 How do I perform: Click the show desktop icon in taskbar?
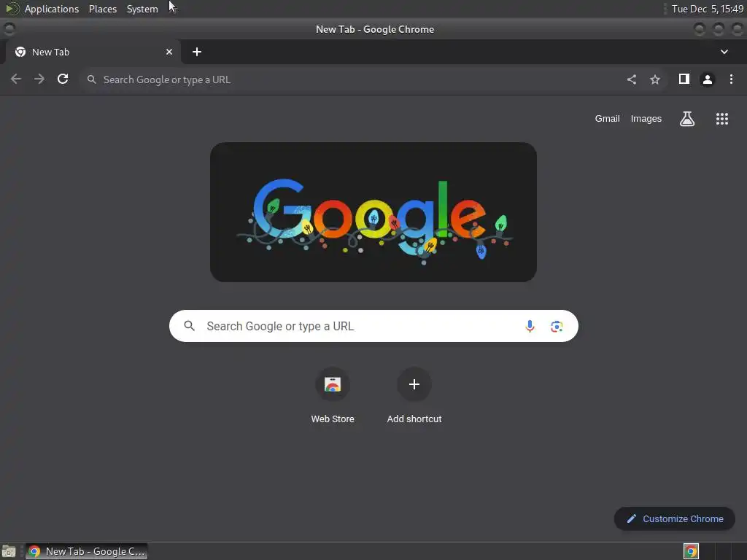click(x=9, y=551)
